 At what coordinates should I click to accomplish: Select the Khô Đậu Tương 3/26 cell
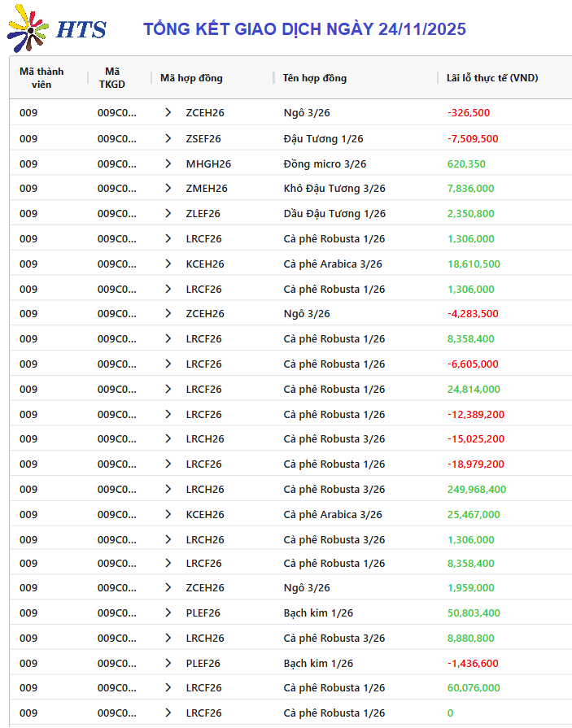tap(334, 189)
